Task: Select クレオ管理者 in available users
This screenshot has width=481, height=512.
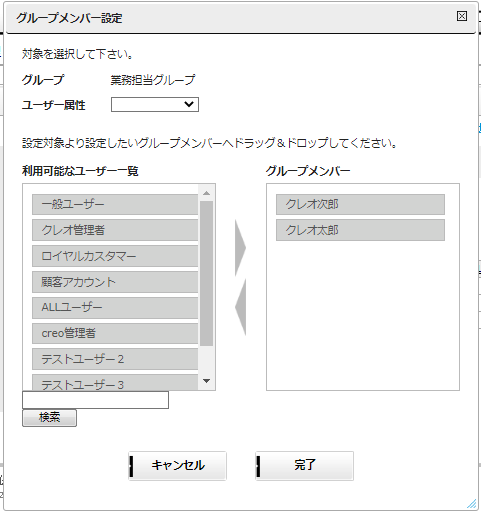Action: click(115, 230)
